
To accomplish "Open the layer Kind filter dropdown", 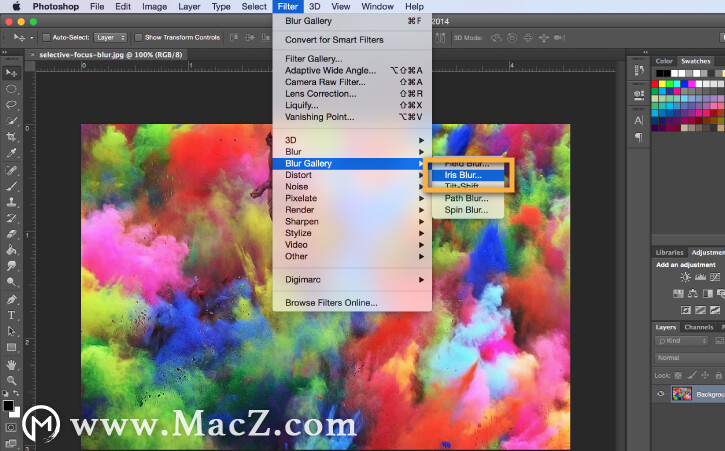I will pyautogui.click(x=682, y=341).
